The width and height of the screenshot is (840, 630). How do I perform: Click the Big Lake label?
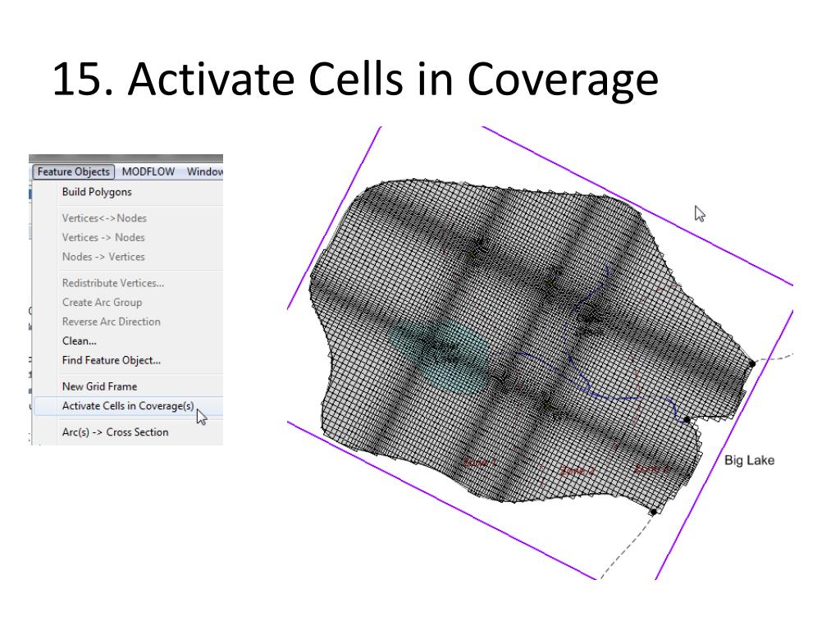[x=749, y=460]
